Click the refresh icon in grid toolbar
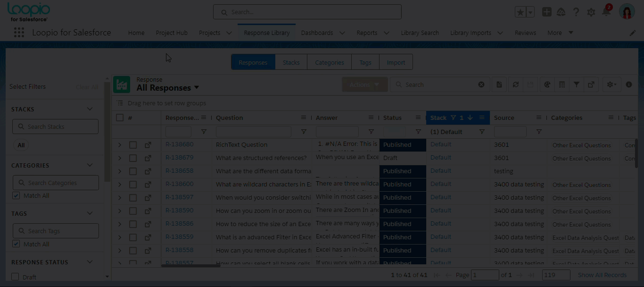 tap(515, 84)
